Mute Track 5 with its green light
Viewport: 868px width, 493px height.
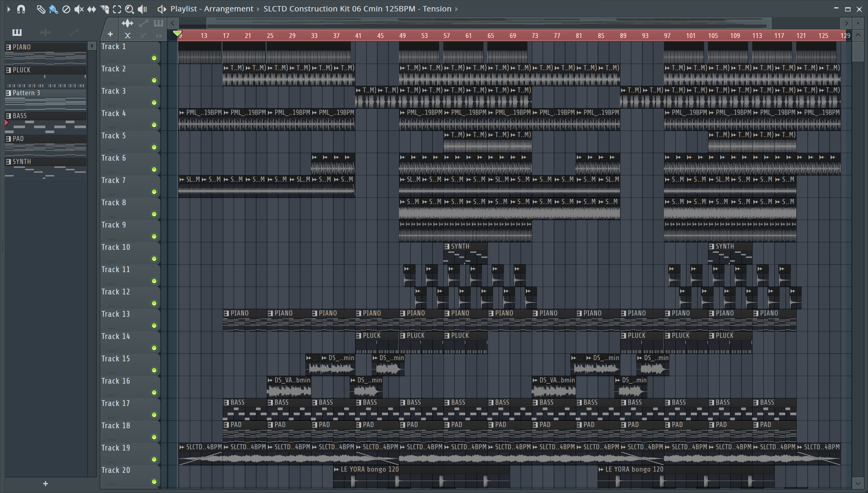[154, 147]
